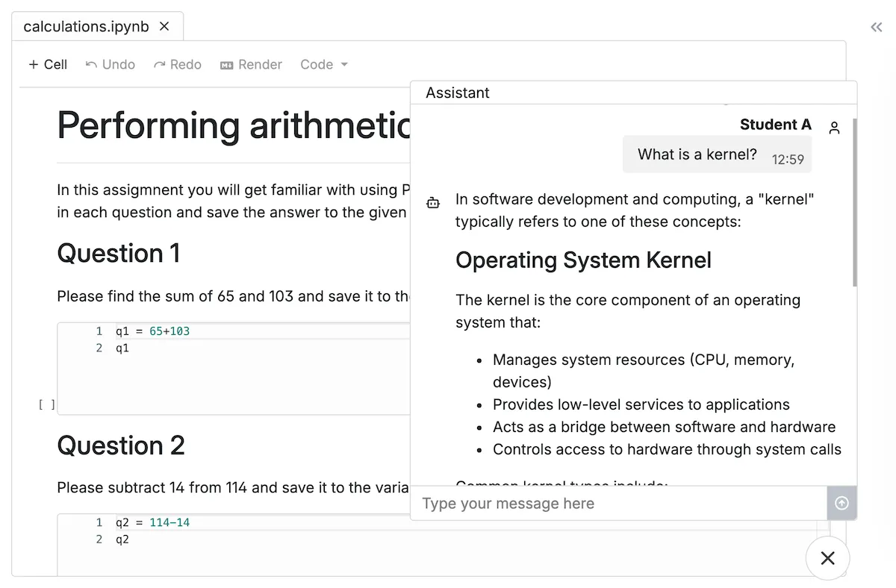Click 'Controls access to hardware' bullet
Viewport: 896px width, 588px height.
tap(667, 449)
